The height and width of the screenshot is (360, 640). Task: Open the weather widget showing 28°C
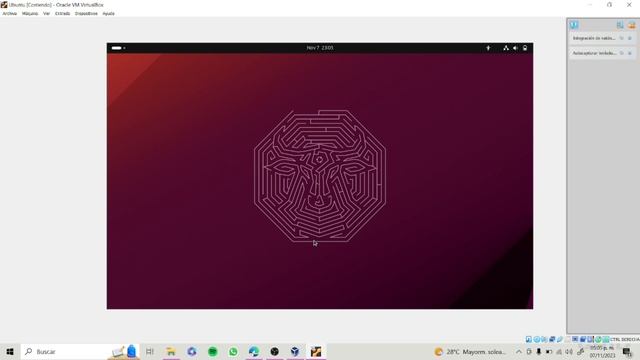tap(470, 352)
